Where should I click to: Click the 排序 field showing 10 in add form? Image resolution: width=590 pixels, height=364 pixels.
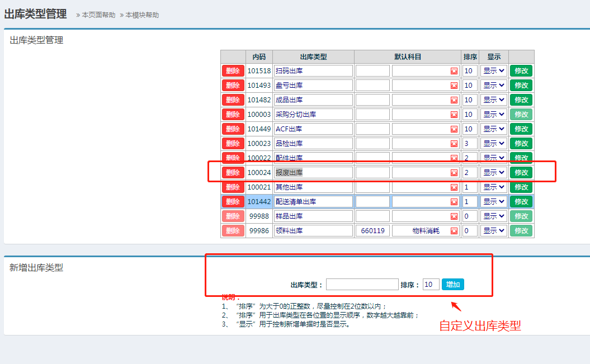[x=431, y=285]
